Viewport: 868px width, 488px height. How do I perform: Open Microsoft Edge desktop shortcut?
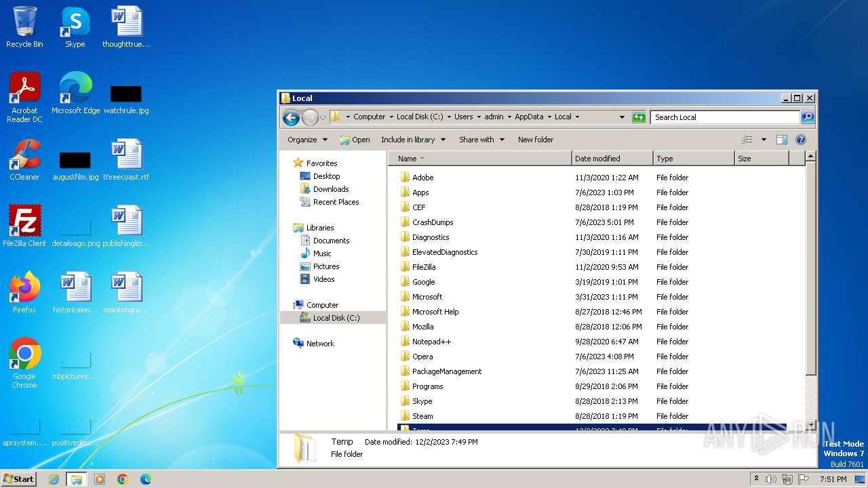coord(75,94)
